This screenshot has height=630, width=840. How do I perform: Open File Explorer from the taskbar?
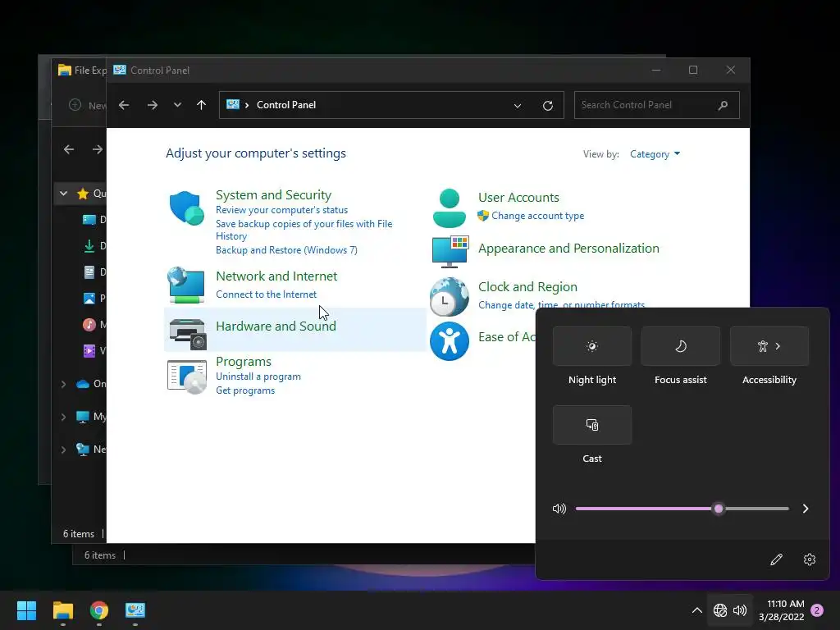coord(63,610)
